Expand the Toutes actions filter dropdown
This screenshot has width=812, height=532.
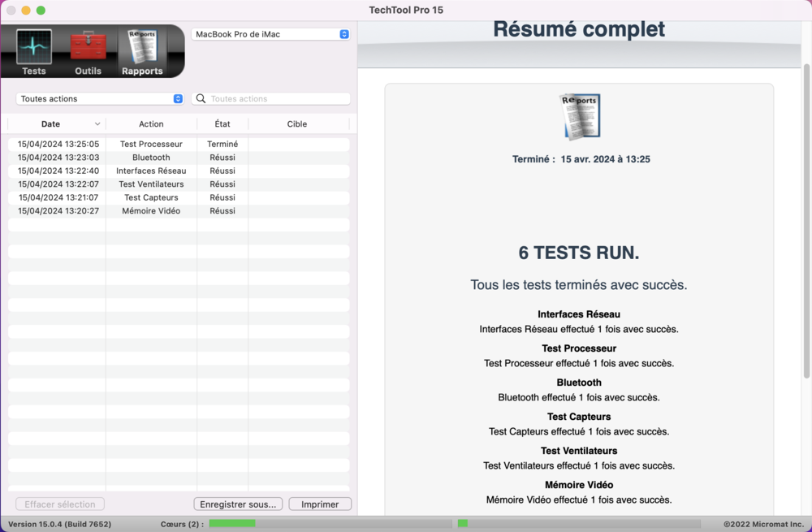pos(100,99)
